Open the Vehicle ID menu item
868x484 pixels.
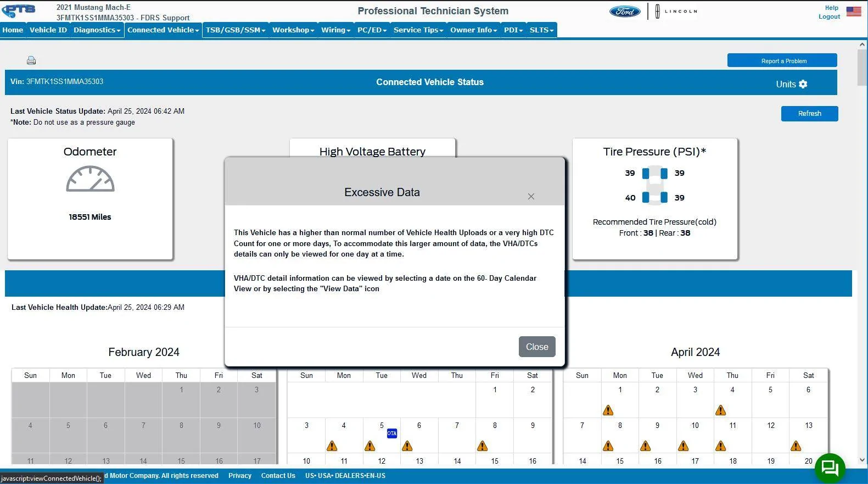coord(48,30)
